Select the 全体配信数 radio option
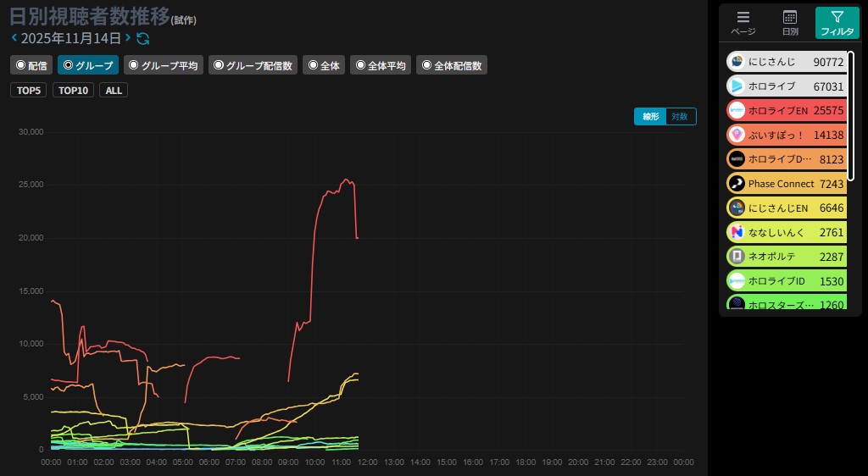 coord(452,65)
